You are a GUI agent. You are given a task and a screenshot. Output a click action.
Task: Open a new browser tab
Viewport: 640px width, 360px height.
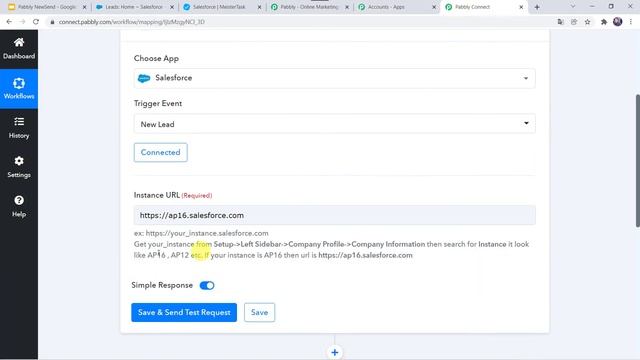[537, 7]
